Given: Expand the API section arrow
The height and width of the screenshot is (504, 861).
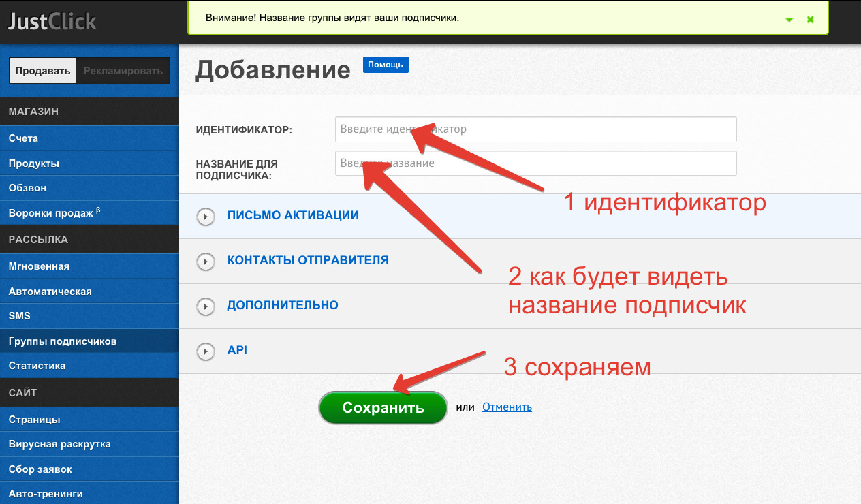Looking at the screenshot, I should pos(205,351).
